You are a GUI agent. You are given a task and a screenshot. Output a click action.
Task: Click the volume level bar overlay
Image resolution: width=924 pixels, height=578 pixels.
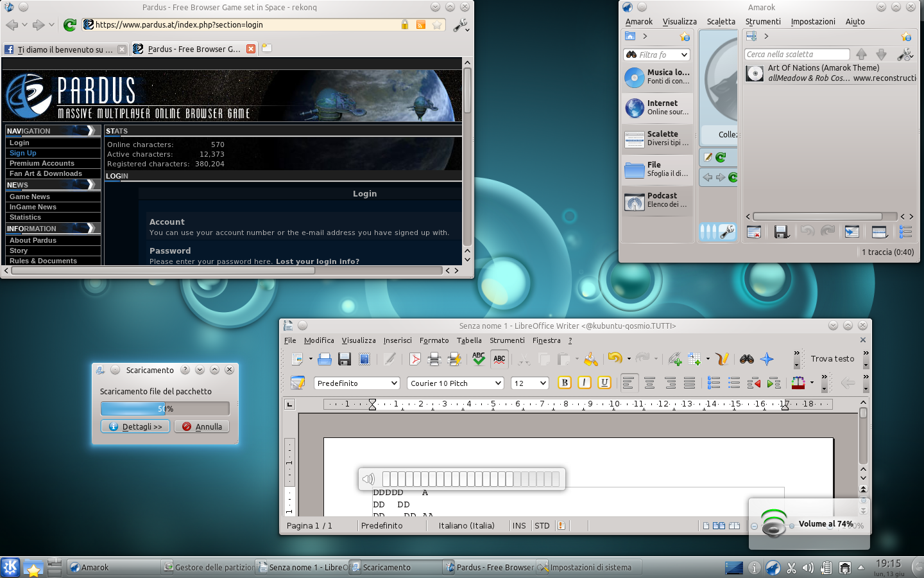coord(471,478)
